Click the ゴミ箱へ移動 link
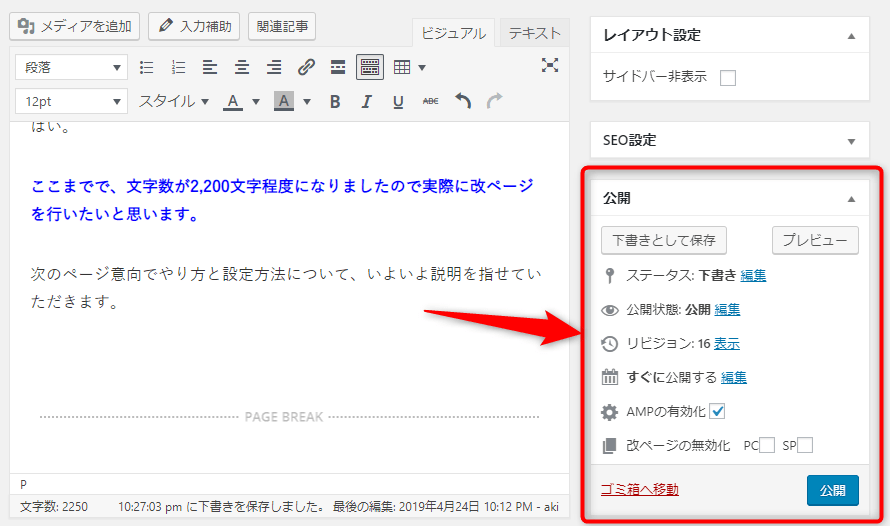890x526 pixels. [x=639, y=489]
